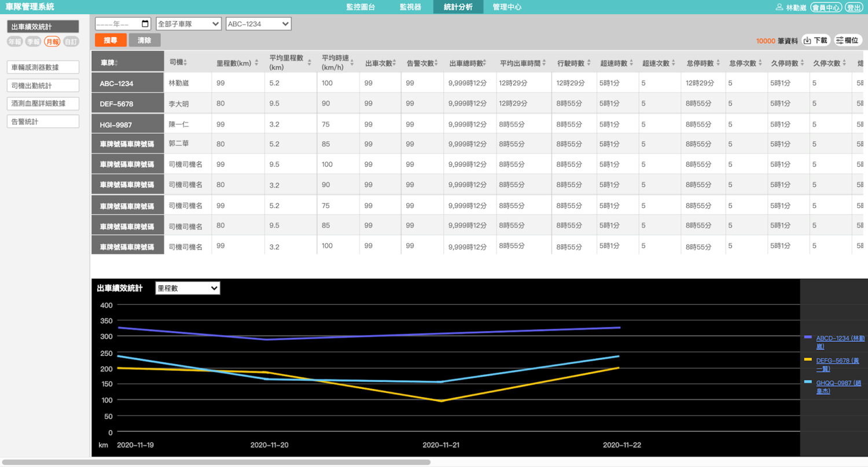Image resolution: width=868 pixels, height=467 pixels.
Task: Open the 全部子車隊 sub-fleet dropdown
Action: point(189,24)
